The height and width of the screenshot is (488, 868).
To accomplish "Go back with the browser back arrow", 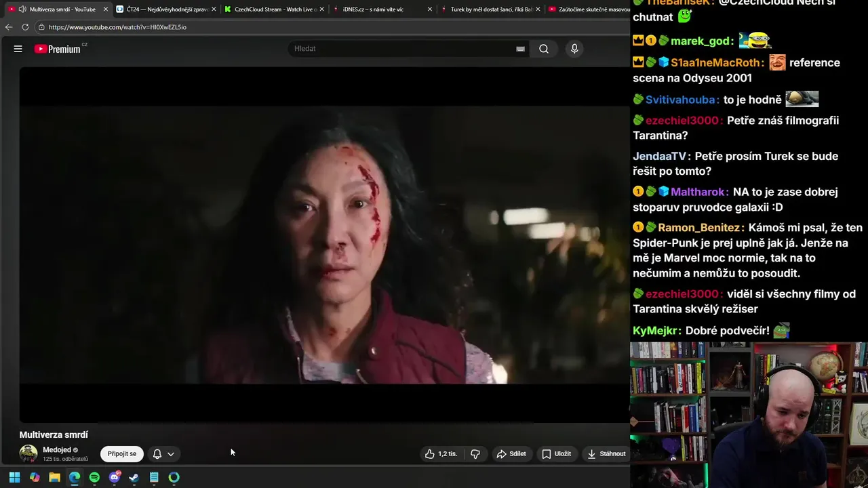I will 9,27.
